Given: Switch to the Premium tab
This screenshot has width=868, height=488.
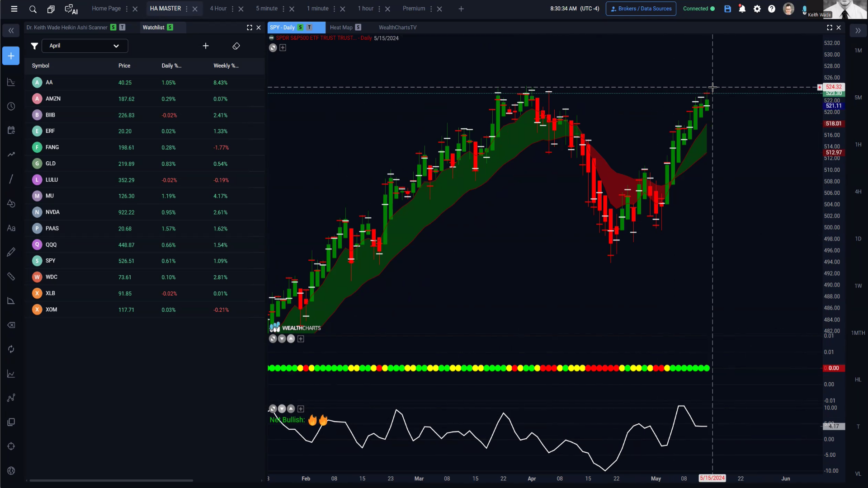Looking at the screenshot, I should tap(414, 9).
